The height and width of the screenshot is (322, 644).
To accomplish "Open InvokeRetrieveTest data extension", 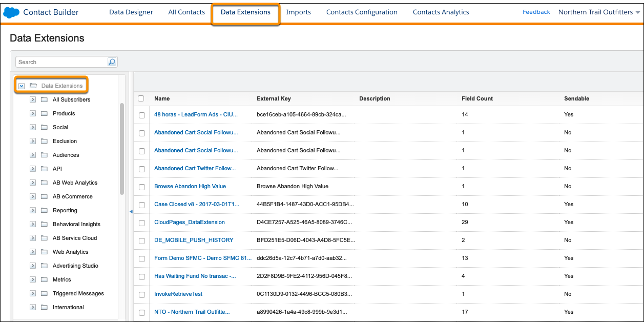I will (178, 294).
